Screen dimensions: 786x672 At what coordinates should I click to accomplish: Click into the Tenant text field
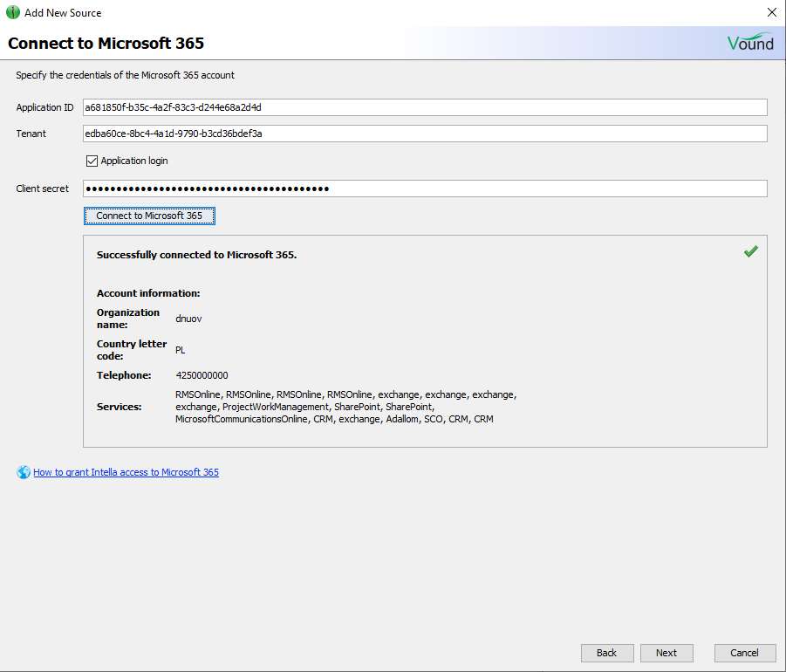click(424, 134)
